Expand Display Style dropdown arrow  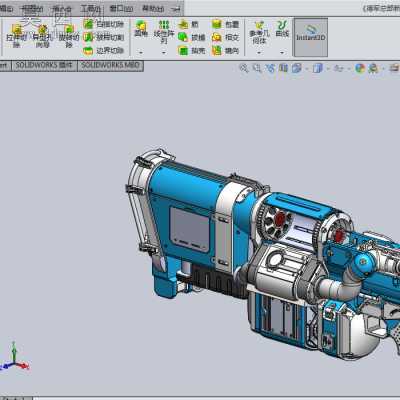(x=328, y=69)
